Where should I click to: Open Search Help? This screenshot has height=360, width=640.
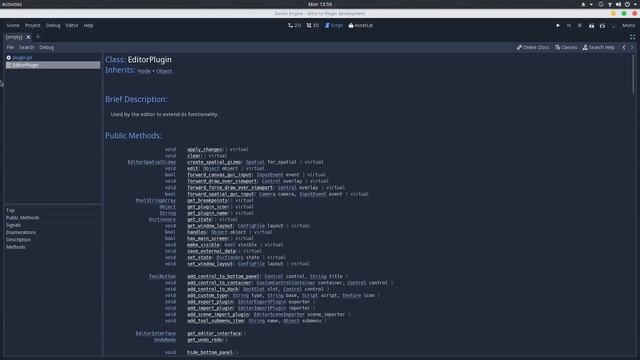tap(598, 47)
